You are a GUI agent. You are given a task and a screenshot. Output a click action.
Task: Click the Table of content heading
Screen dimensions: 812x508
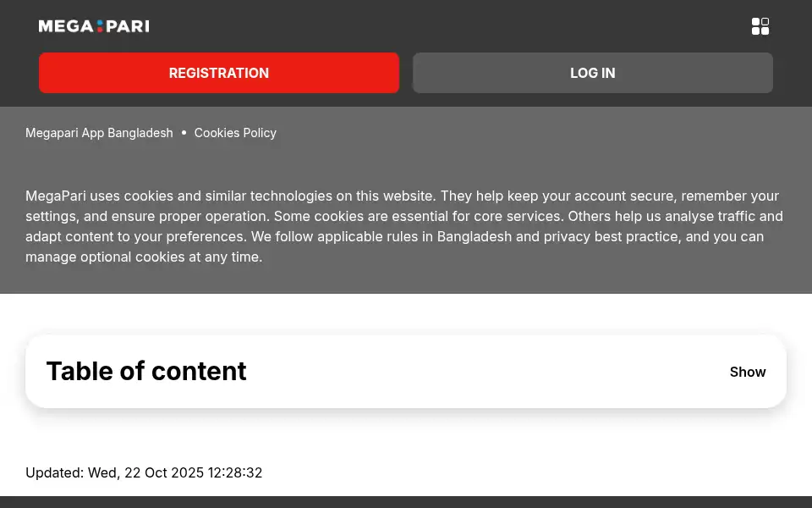(146, 371)
